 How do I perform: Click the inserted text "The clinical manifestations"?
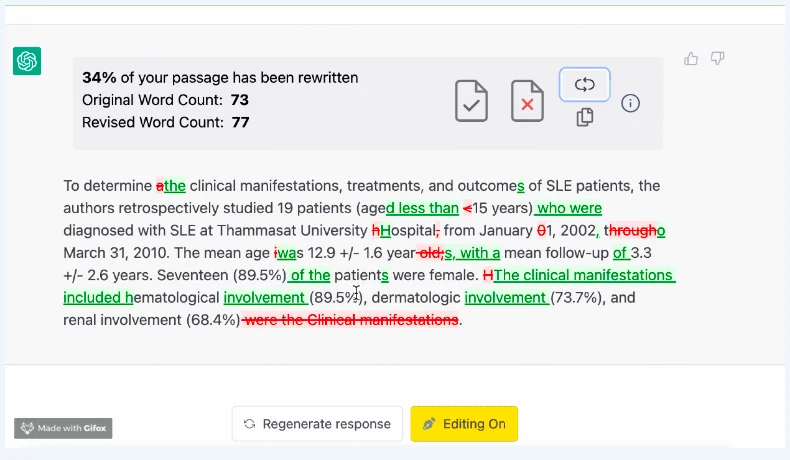[x=584, y=275]
